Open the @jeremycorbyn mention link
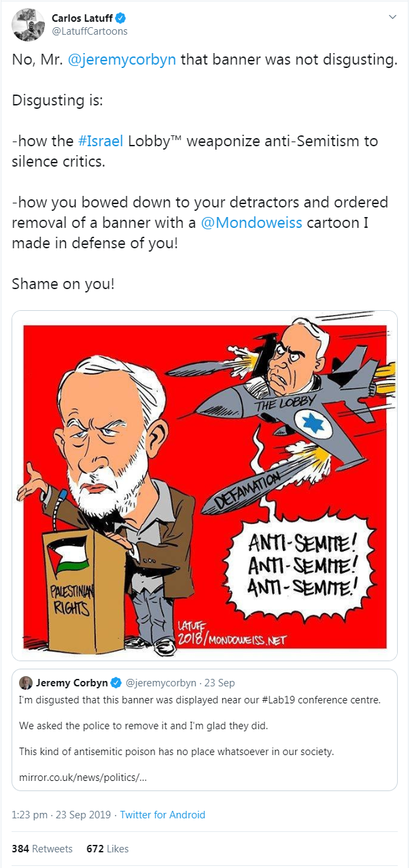410x868 pixels. pyautogui.click(x=122, y=60)
